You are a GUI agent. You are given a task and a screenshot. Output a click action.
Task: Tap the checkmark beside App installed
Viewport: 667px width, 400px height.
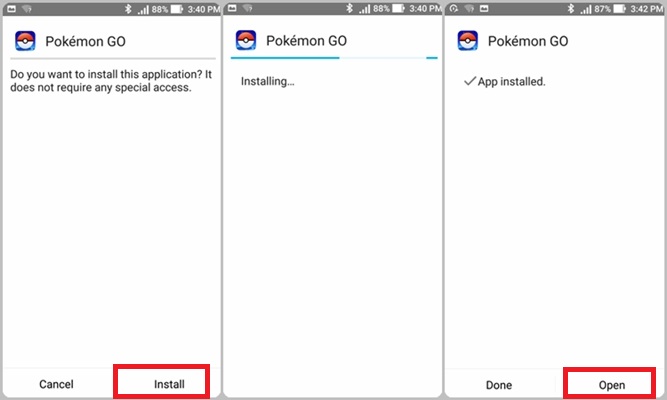pyautogui.click(x=470, y=81)
